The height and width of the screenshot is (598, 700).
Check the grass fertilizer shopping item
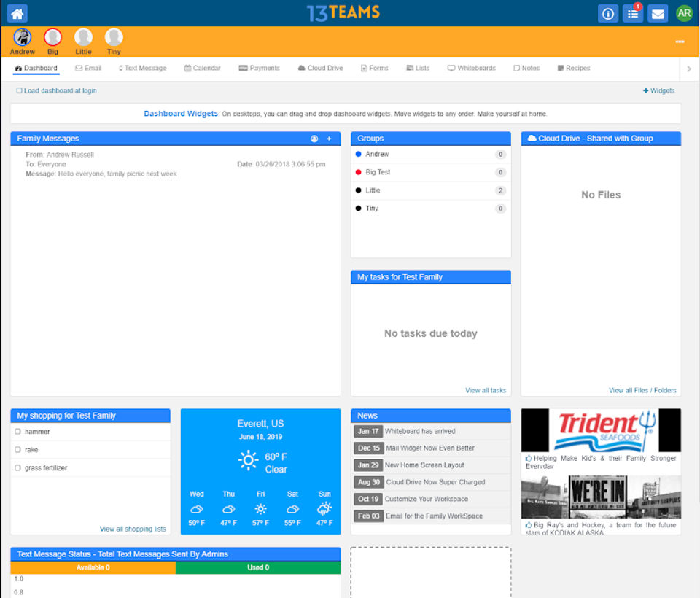pos(17,467)
